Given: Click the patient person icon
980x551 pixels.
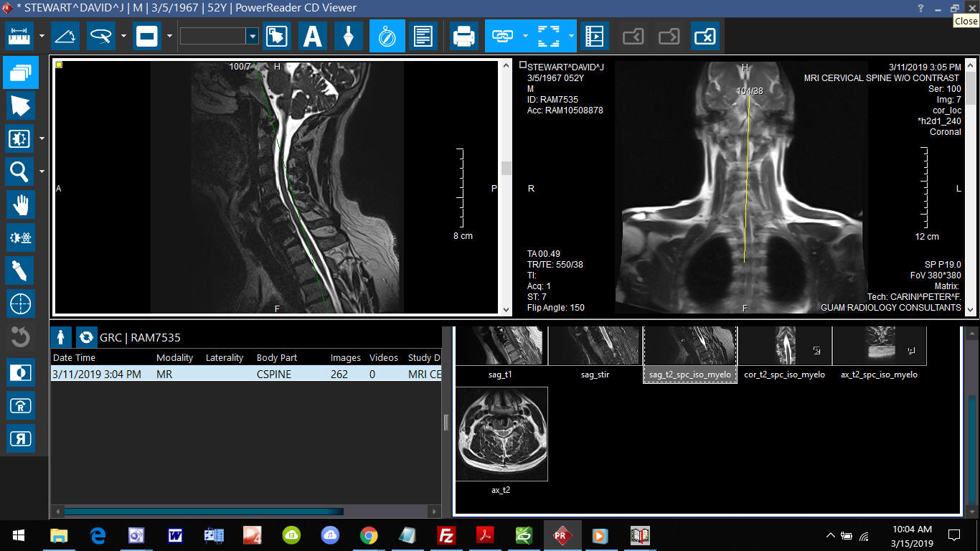Looking at the screenshot, I should [61, 336].
